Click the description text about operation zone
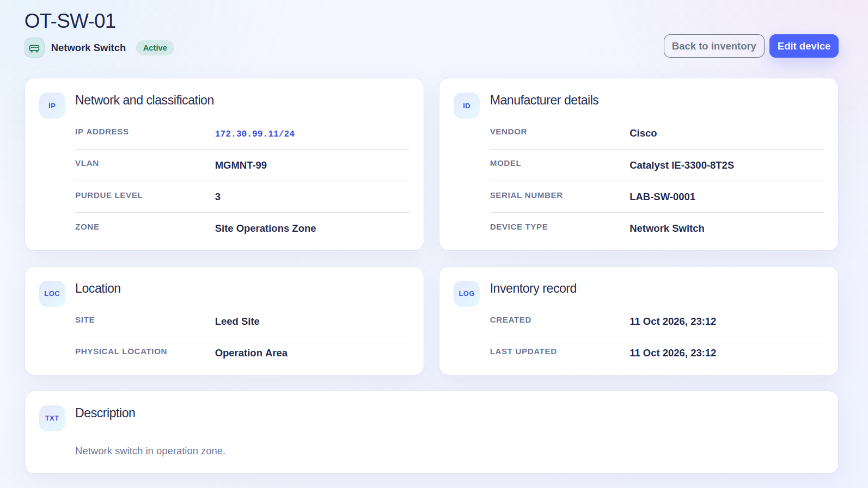 pyautogui.click(x=150, y=451)
